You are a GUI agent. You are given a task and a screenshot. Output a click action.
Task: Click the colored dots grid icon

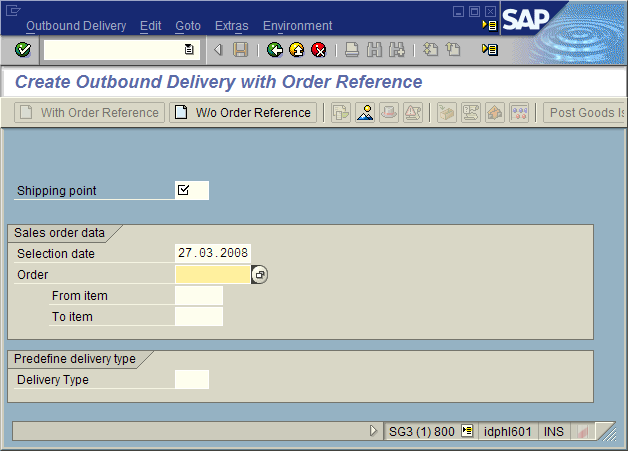coord(519,113)
